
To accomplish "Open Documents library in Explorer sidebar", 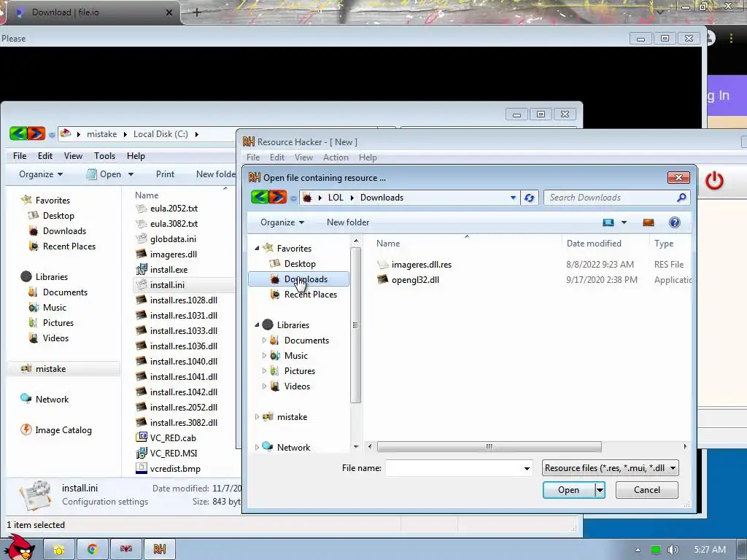I will point(58,292).
